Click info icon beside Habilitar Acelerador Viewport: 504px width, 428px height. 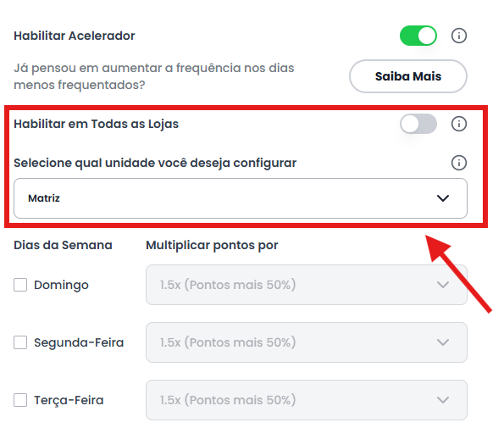point(458,36)
